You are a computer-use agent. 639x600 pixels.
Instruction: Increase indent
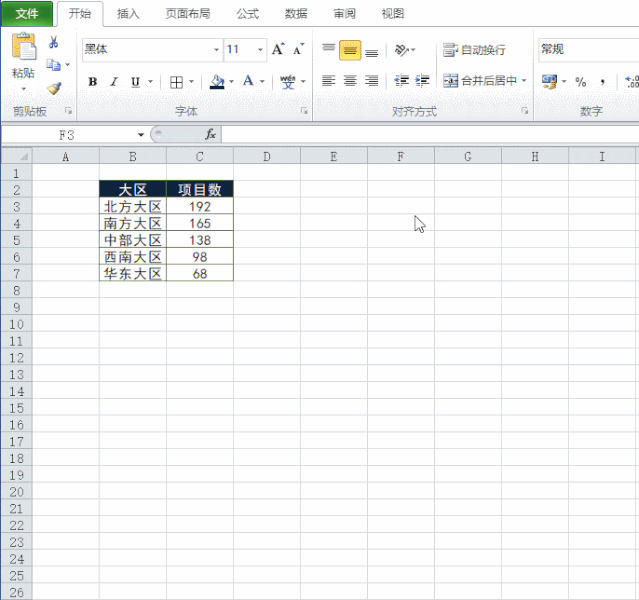(x=422, y=81)
